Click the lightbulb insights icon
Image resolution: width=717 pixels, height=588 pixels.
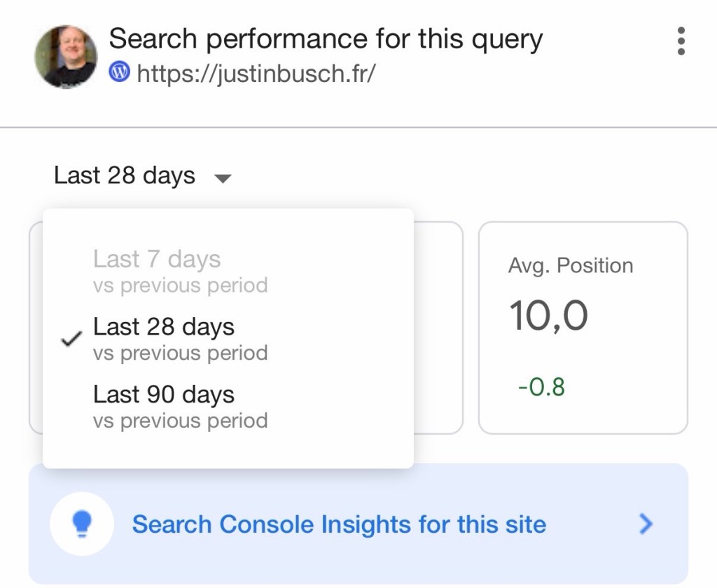point(82,524)
